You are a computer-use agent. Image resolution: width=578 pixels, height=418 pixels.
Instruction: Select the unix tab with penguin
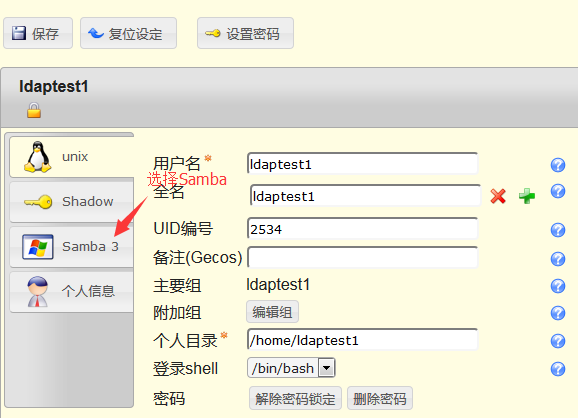72,157
